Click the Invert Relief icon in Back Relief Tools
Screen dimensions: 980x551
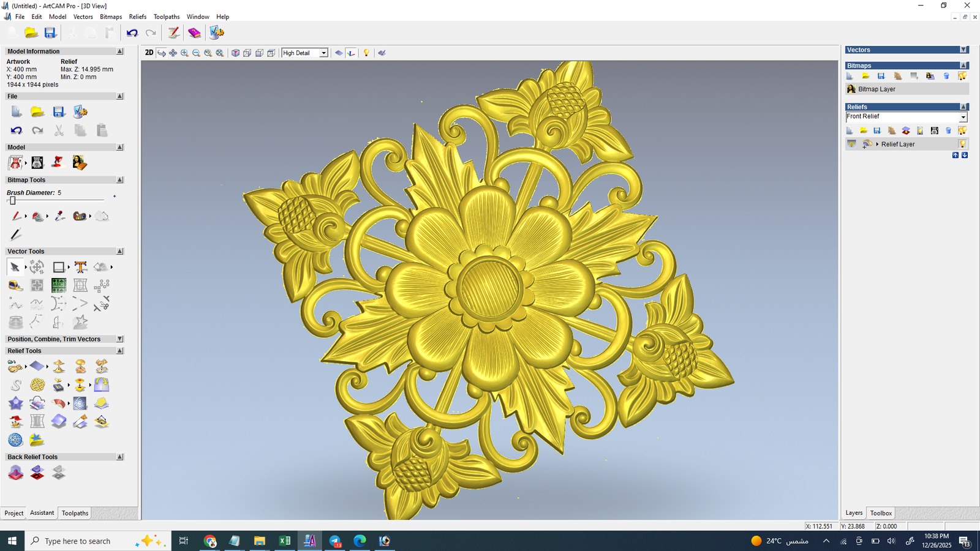(37, 473)
